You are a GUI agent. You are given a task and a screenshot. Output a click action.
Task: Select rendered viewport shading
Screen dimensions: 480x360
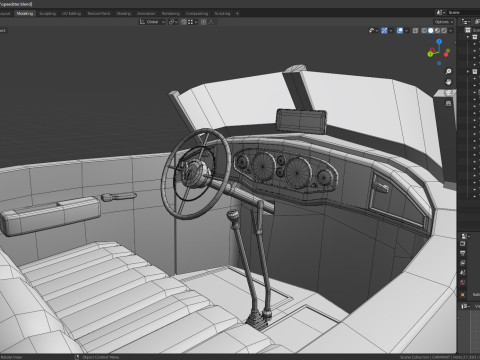(444, 30)
